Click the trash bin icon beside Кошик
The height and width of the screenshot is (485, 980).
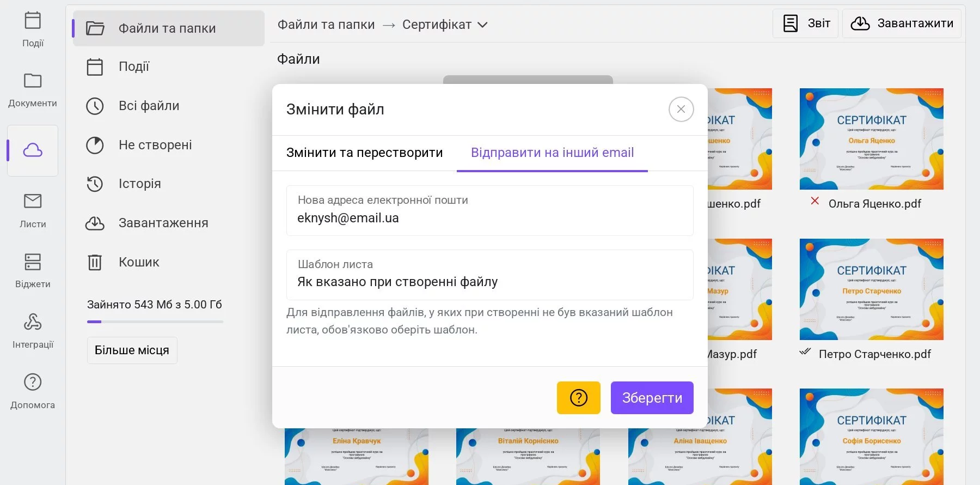coord(95,262)
